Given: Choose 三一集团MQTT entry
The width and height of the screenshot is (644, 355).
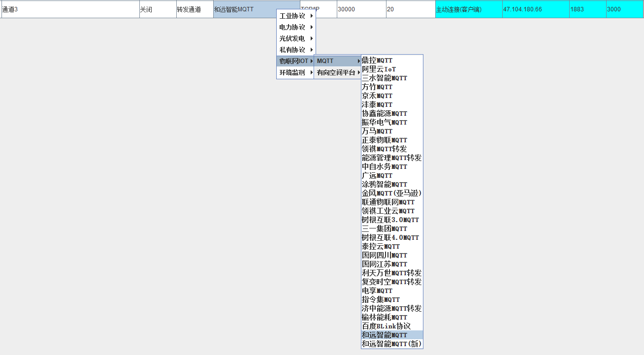Looking at the screenshot, I should (392, 228).
